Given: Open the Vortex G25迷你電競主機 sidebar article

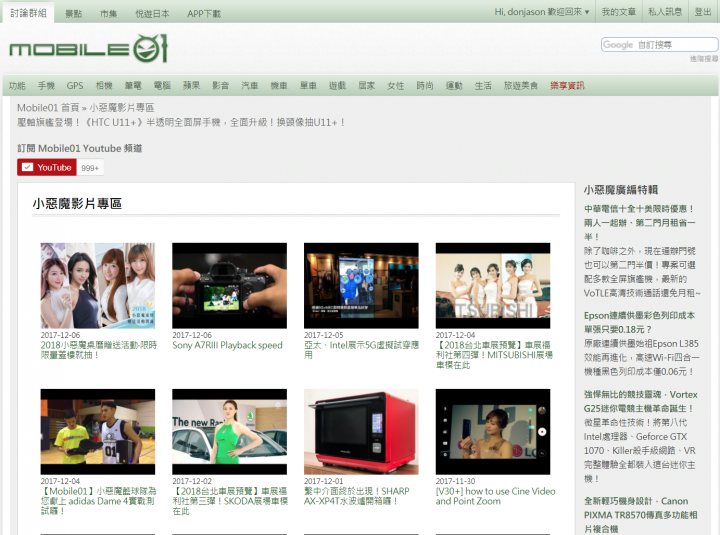Looking at the screenshot, I should coord(641,401).
